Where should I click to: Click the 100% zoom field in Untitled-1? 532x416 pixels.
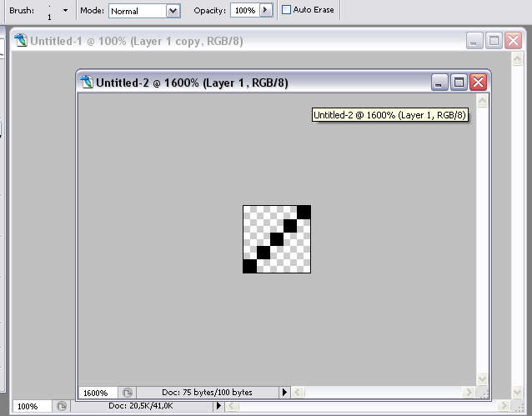pos(32,406)
